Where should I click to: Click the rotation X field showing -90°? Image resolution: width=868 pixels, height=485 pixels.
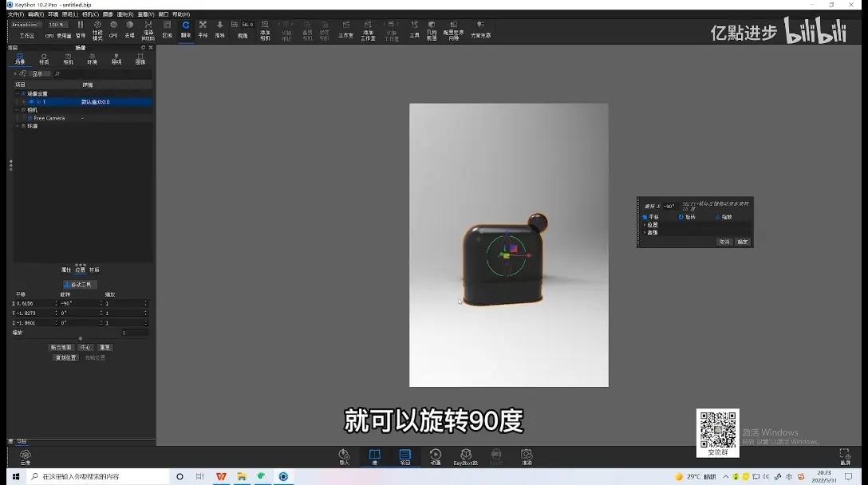(x=80, y=303)
